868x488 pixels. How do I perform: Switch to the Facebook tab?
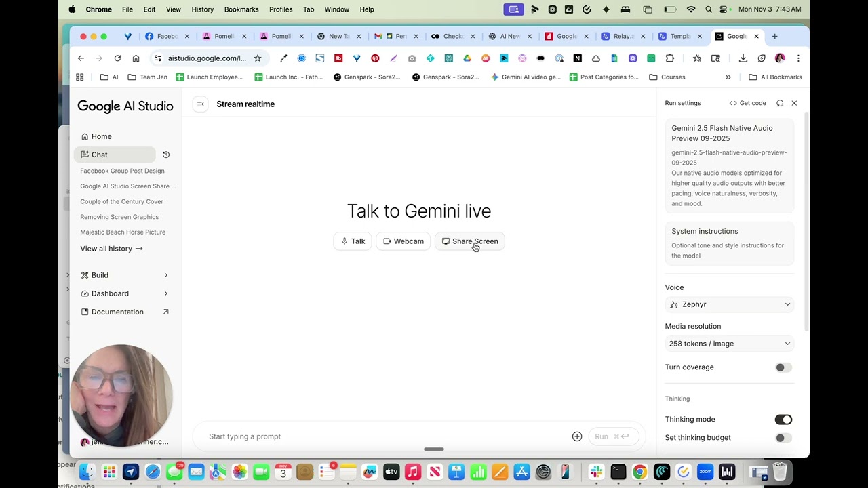pos(167,37)
